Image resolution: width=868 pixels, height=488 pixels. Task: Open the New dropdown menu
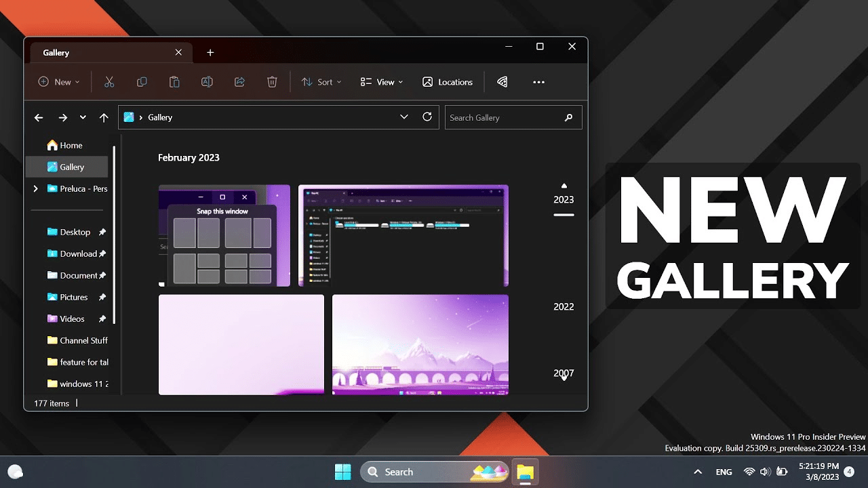[59, 82]
